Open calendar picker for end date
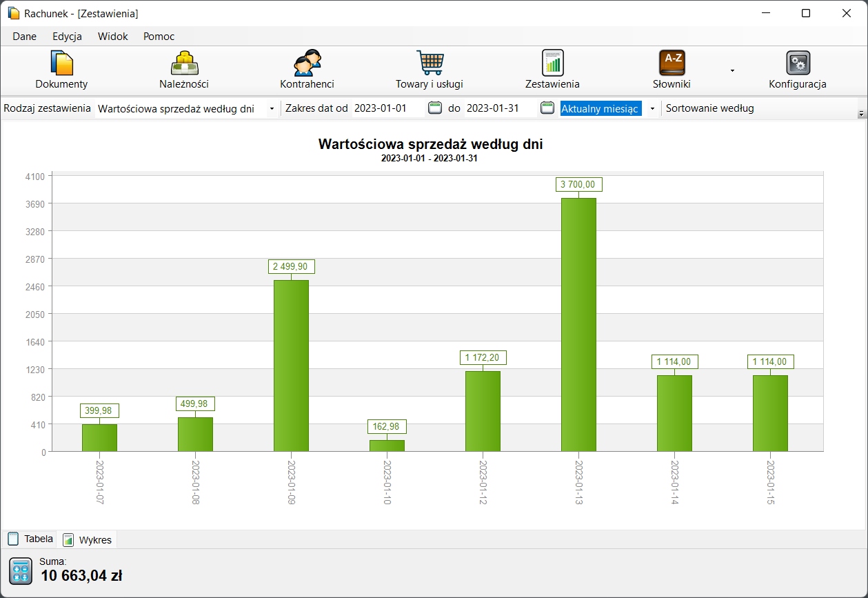The height and width of the screenshot is (598, 868). tap(547, 108)
